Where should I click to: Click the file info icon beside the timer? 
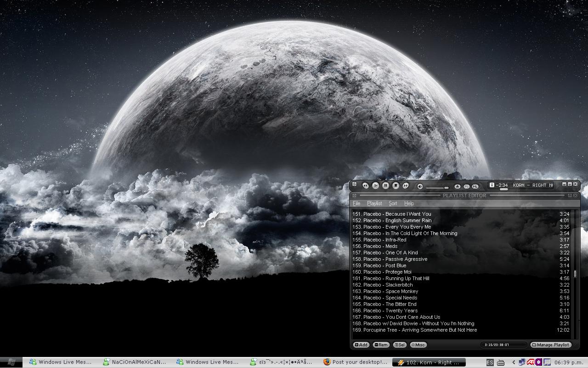pos(492,185)
